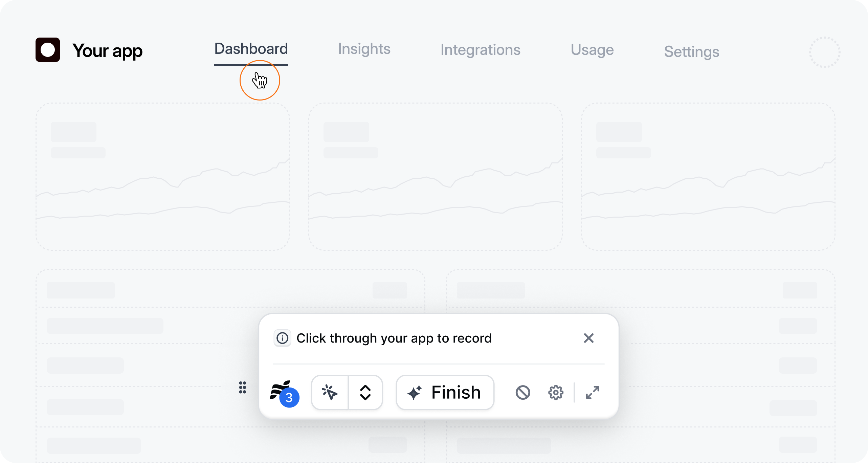Select the middle chart card
Image resolution: width=868 pixels, height=463 pixels.
(x=436, y=177)
